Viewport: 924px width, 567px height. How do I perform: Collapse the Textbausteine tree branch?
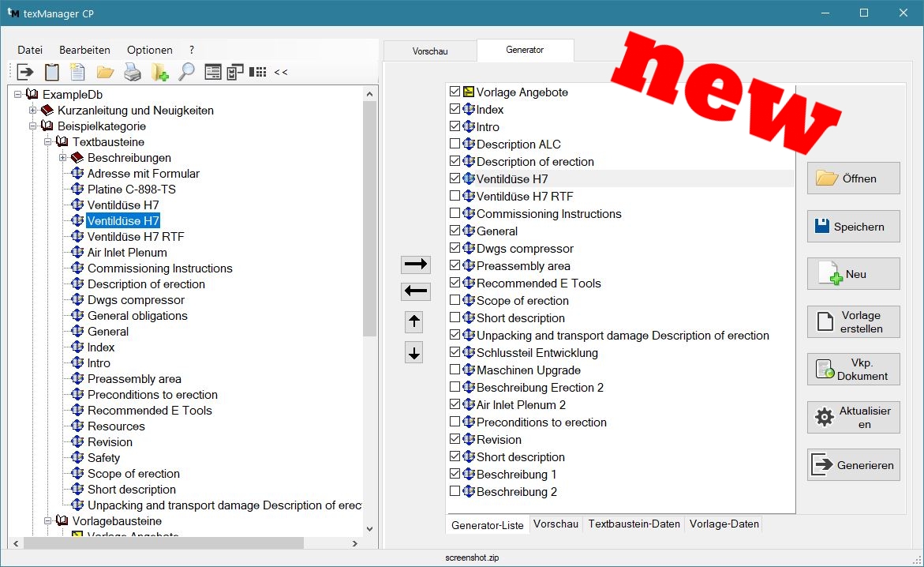pos(50,142)
